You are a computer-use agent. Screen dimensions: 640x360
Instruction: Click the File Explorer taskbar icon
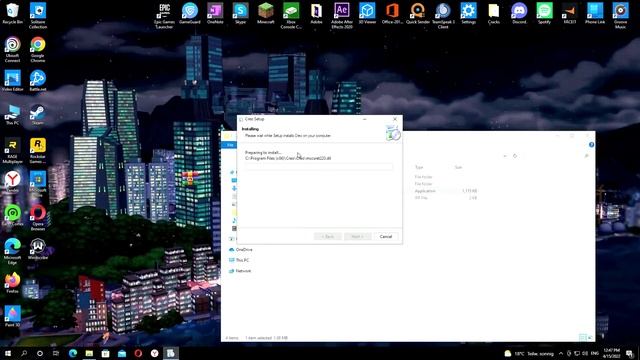[89, 353]
